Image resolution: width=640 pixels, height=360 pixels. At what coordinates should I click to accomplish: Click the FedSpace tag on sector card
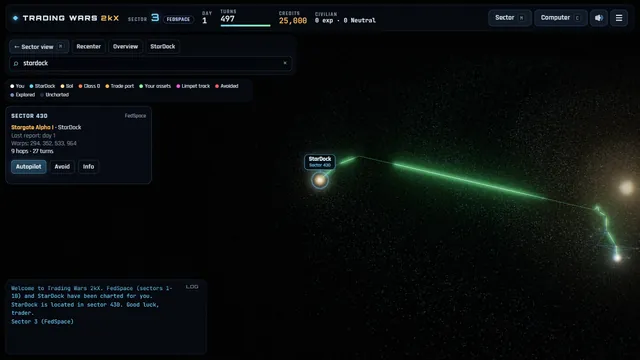[135, 116]
